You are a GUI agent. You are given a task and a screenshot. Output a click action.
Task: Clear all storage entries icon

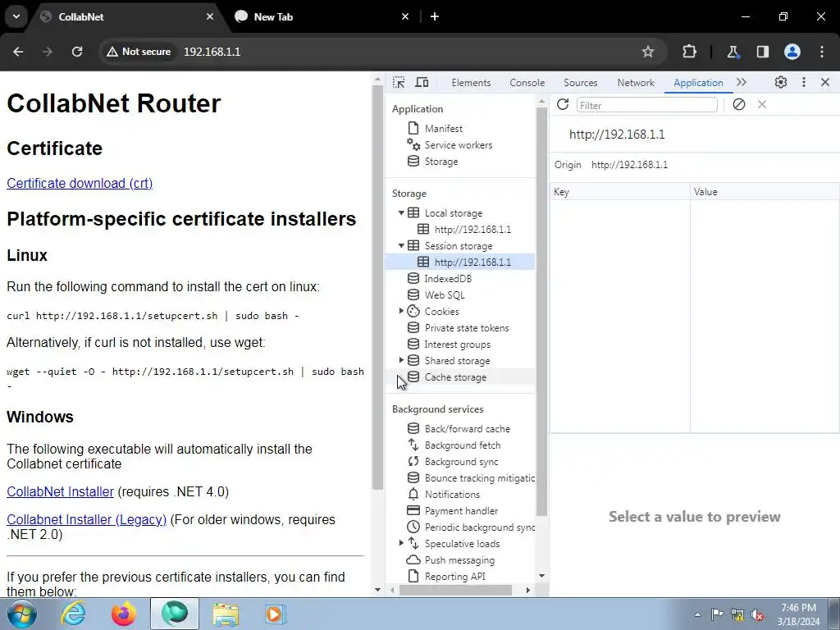click(x=739, y=104)
